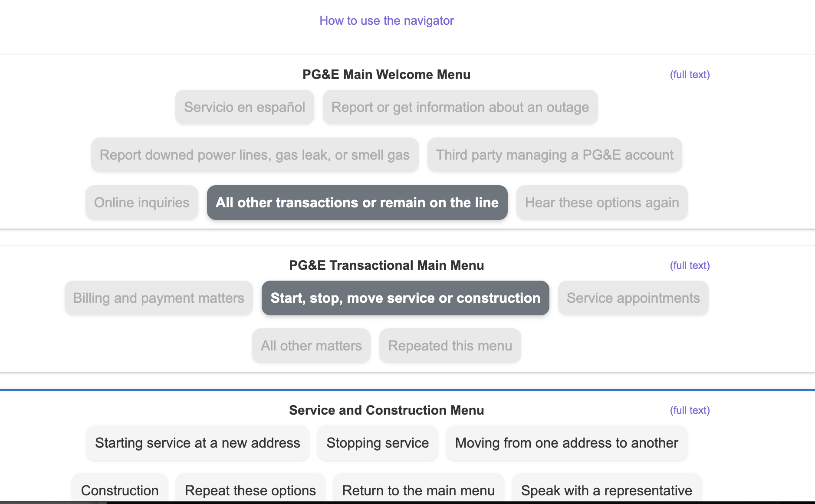Click 'Speak with a representative'
The width and height of the screenshot is (815, 504).
pyautogui.click(x=606, y=490)
